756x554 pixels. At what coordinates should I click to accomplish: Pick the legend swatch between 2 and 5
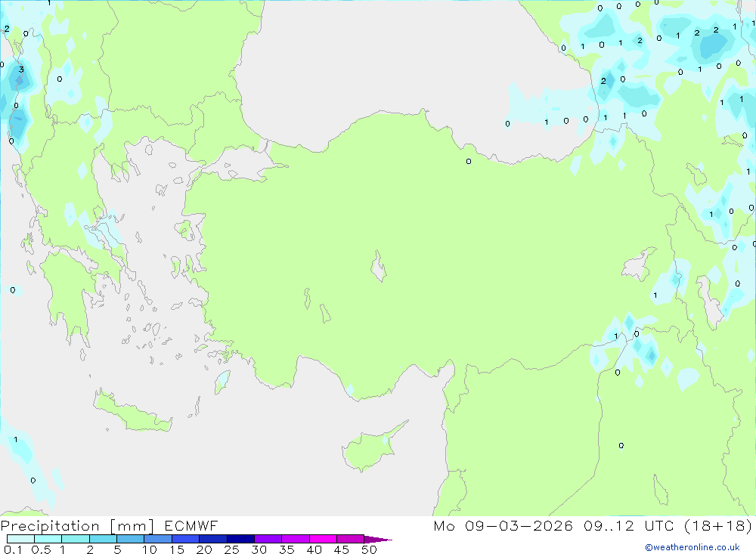pos(103,539)
